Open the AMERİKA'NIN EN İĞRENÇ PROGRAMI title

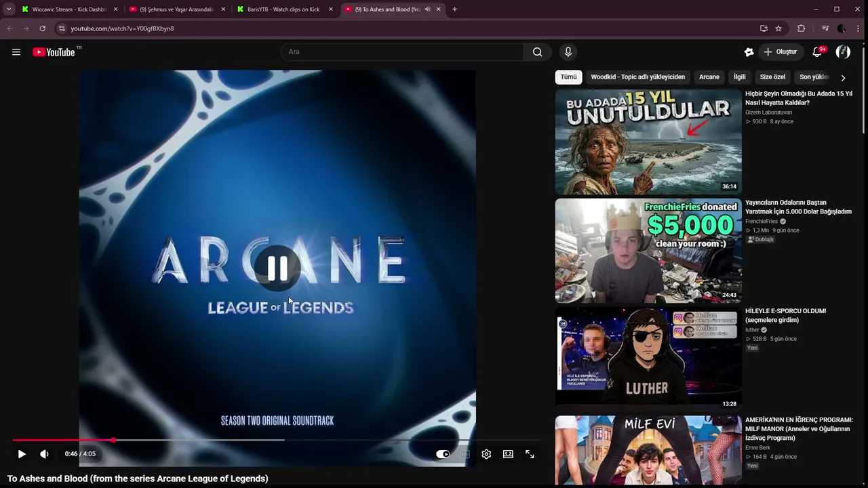coord(799,428)
